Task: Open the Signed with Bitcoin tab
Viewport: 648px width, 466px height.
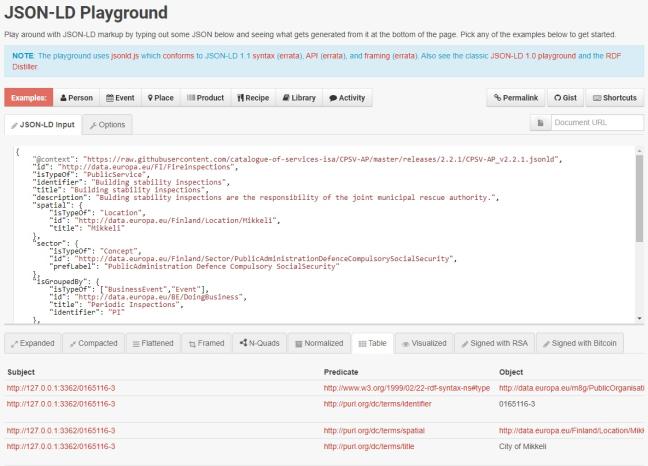Action: tap(580, 343)
